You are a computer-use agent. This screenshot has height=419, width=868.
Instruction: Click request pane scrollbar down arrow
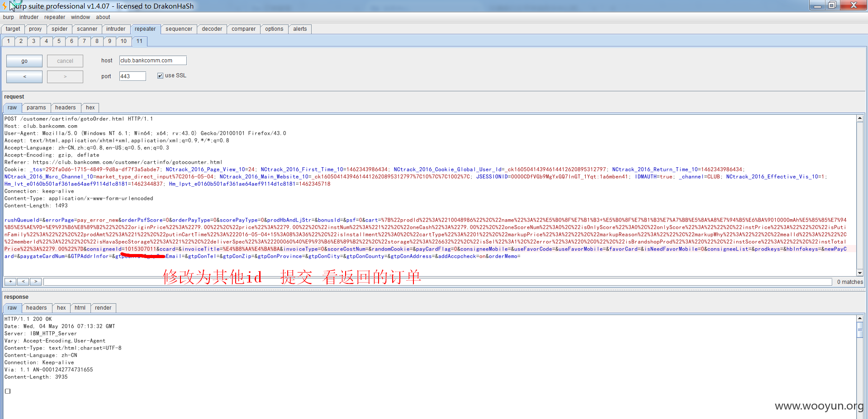click(859, 273)
